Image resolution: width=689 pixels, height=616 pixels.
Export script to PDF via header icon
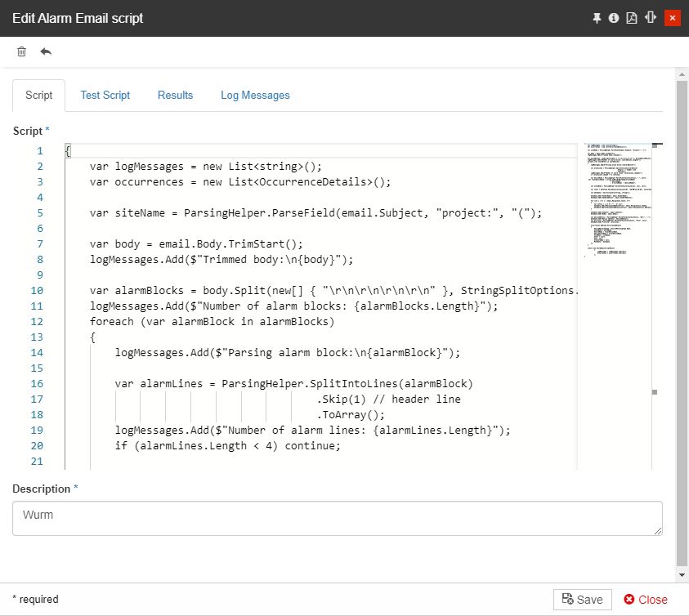click(x=632, y=18)
